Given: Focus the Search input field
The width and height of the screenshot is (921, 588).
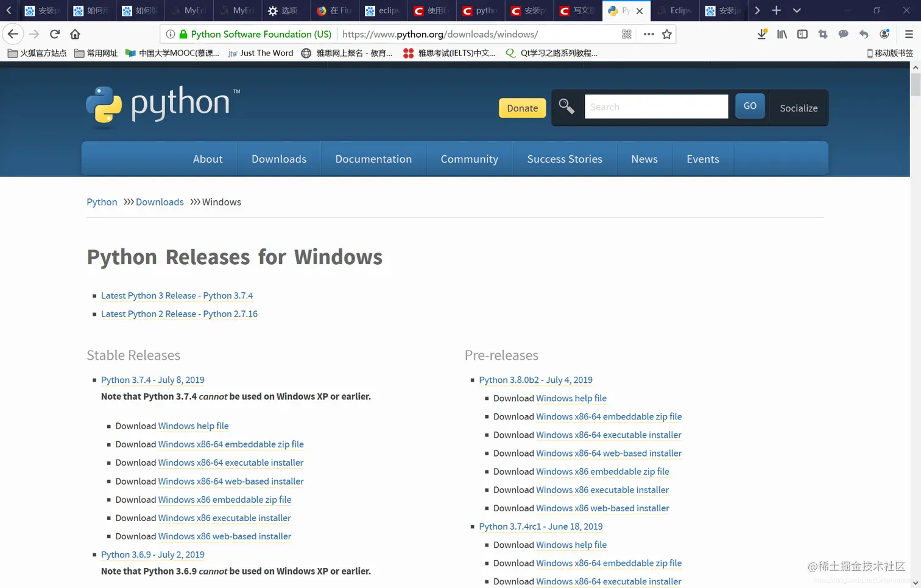Looking at the screenshot, I should tap(656, 107).
